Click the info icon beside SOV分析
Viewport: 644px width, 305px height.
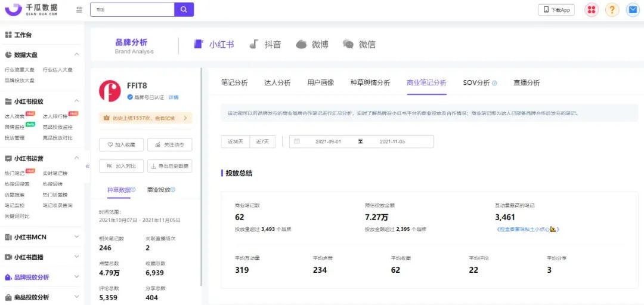494,83
